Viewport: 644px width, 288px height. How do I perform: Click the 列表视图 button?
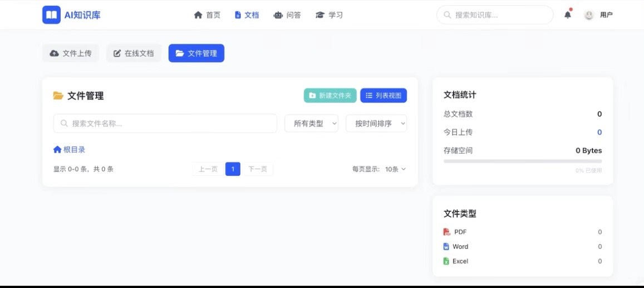coord(384,95)
